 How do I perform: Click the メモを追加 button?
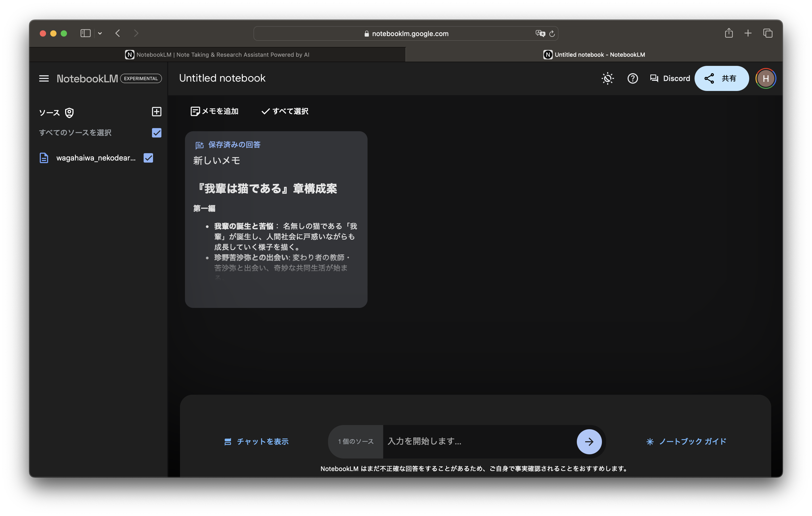(x=215, y=111)
